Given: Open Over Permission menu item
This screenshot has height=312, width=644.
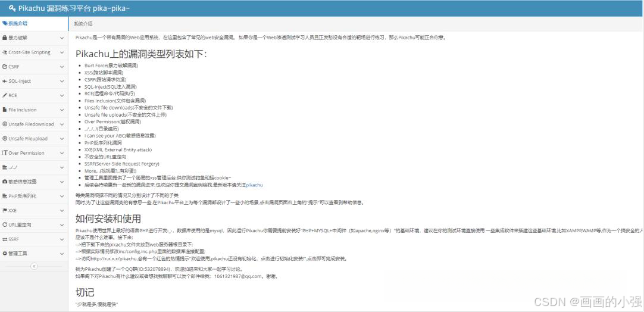Looking at the screenshot, I should [x=34, y=153].
